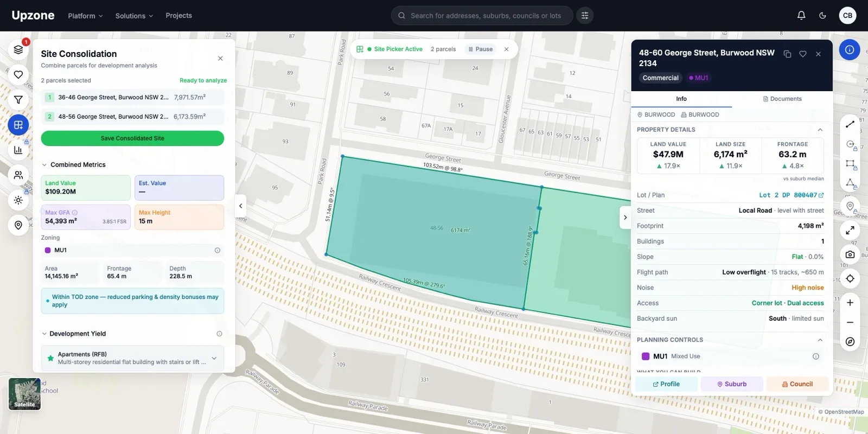Open the analytics bar chart tool
The height and width of the screenshot is (434, 868).
tap(18, 150)
